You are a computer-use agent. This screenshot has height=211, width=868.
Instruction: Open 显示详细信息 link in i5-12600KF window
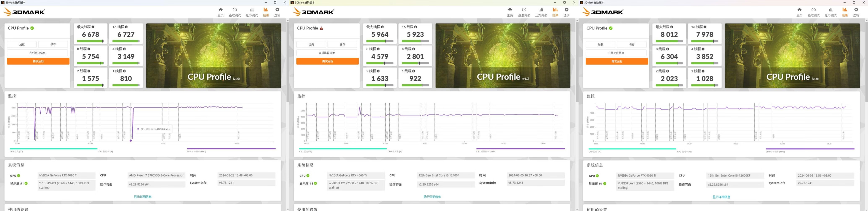tap(721, 197)
